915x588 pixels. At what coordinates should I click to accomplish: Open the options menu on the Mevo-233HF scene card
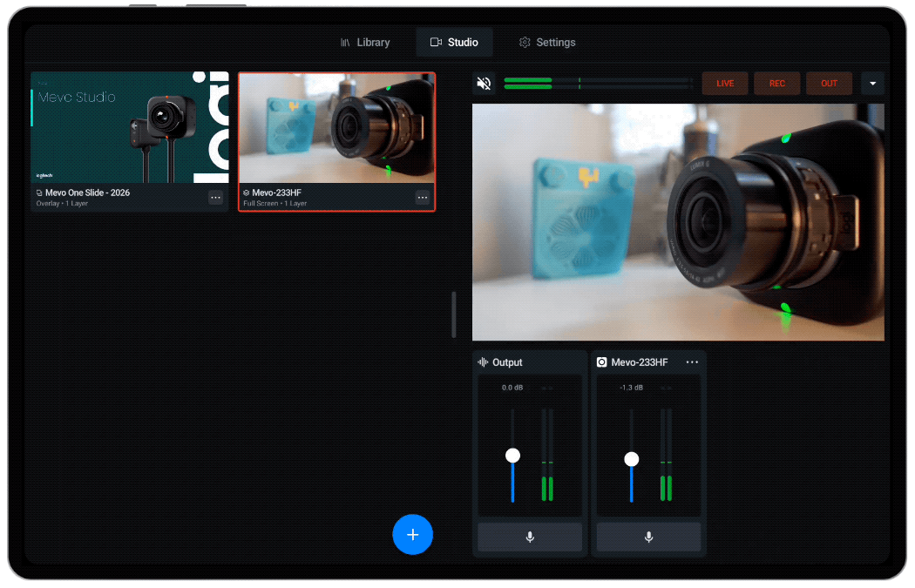coord(423,198)
